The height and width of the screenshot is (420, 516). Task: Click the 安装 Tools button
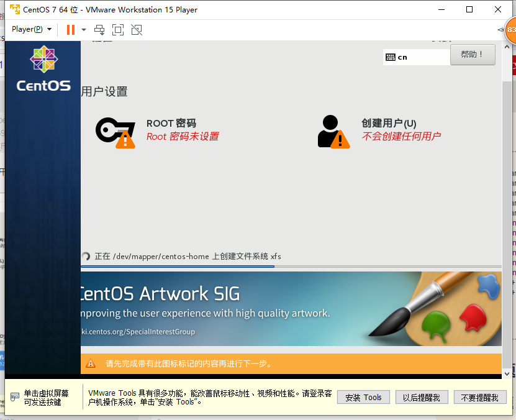point(363,397)
